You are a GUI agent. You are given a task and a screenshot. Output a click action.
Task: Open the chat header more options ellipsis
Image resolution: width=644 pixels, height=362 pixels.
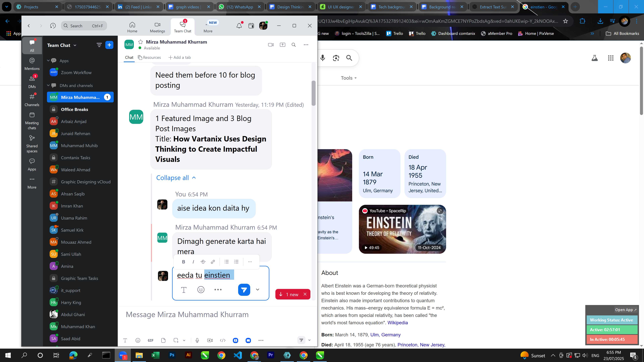coord(306,45)
